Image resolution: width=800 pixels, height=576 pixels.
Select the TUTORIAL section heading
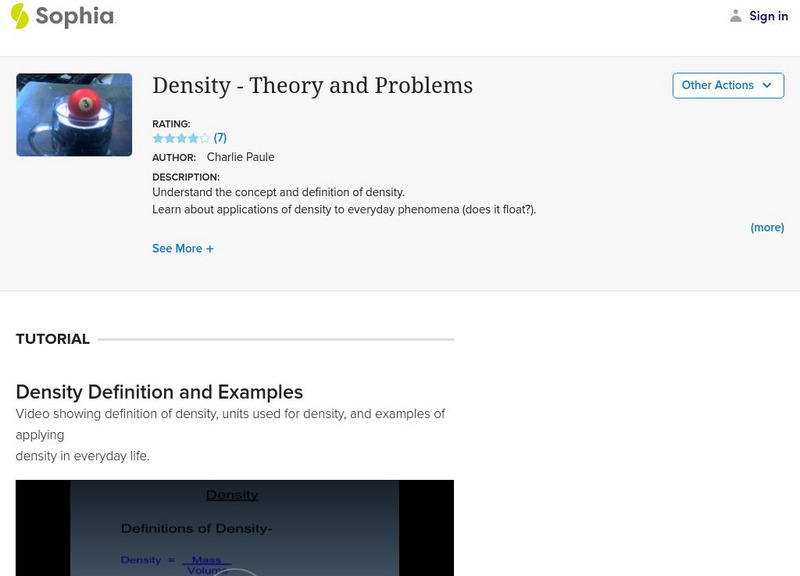tap(53, 339)
